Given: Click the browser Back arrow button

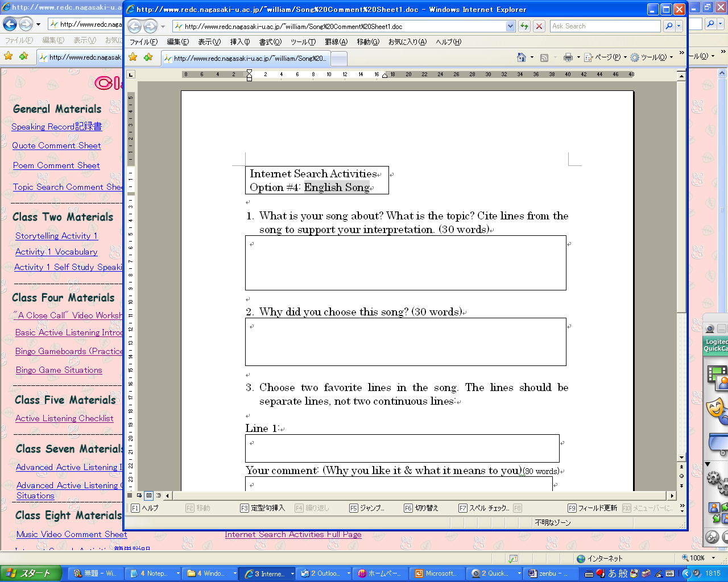Looking at the screenshot, I should [134, 26].
